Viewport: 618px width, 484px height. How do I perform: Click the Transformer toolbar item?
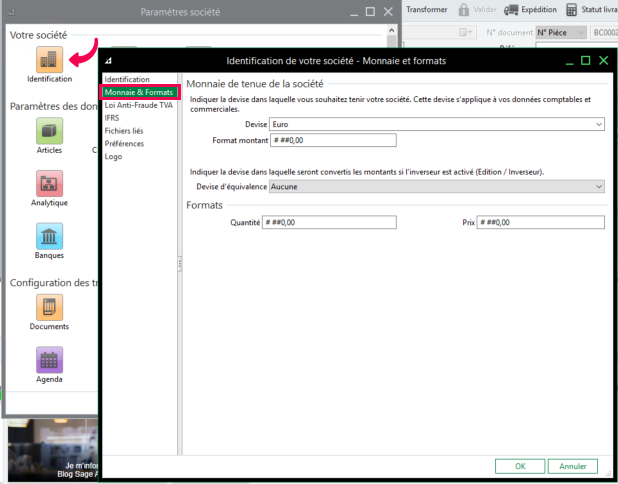[426, 10]
